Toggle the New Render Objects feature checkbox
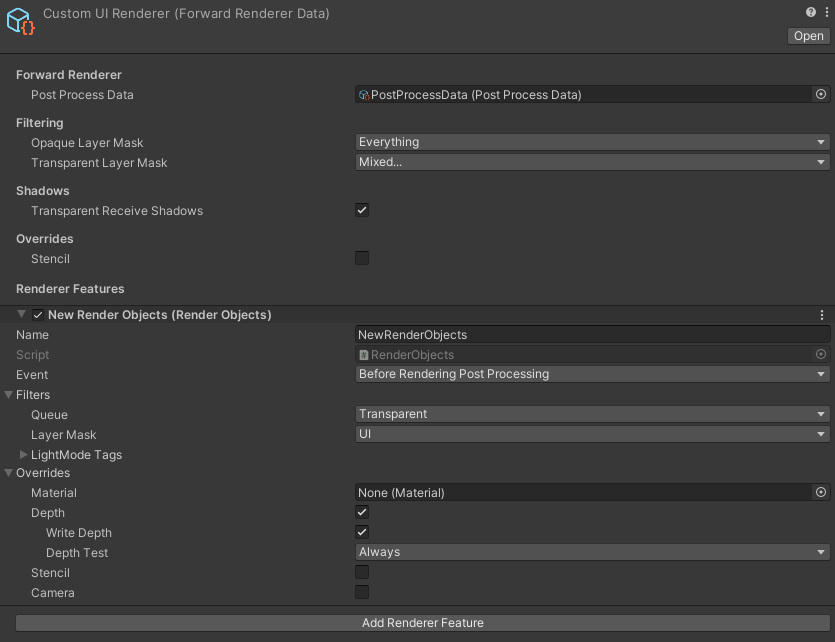 tap(38, 315)
